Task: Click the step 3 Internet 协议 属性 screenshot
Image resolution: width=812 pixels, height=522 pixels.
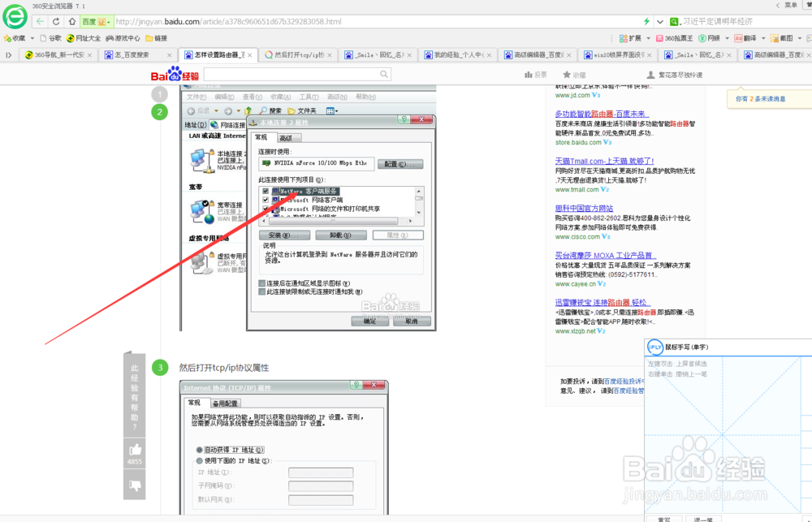Action: point(284,447)
